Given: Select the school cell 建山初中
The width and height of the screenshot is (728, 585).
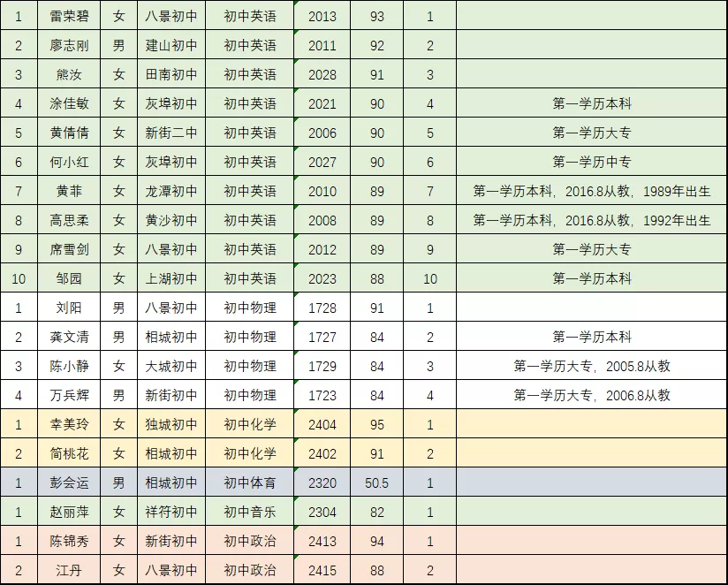Looking at the screenshot, I should click(171, 45).
